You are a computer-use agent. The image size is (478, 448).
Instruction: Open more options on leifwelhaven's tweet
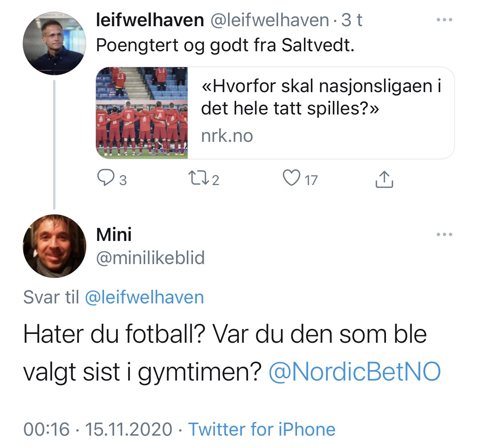tap(444, 20)
